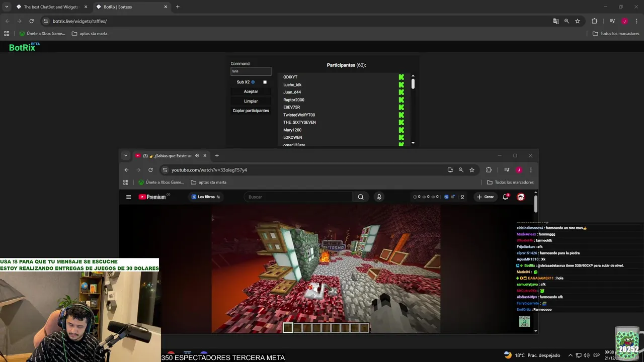Click Kick icon next to LOKOWEN

[401, 137]
